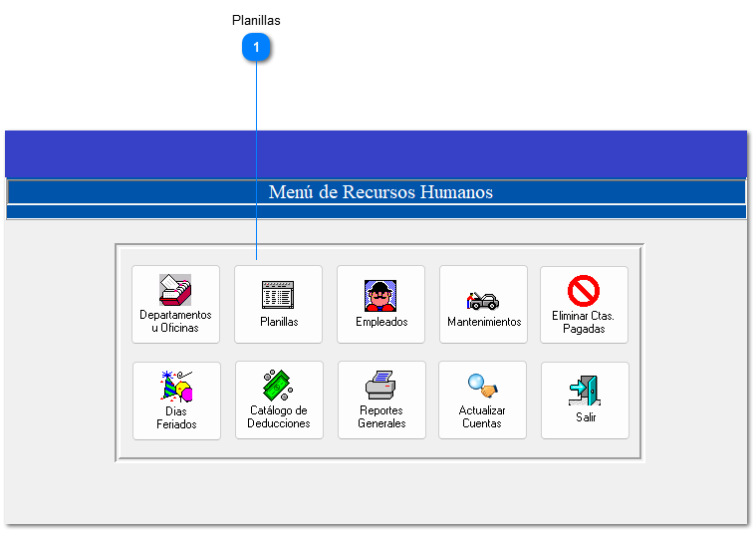Click the 'Menú de Recursos Humanos' title bar
Screen dimensions: 756x533
click(x=380, y=192)
